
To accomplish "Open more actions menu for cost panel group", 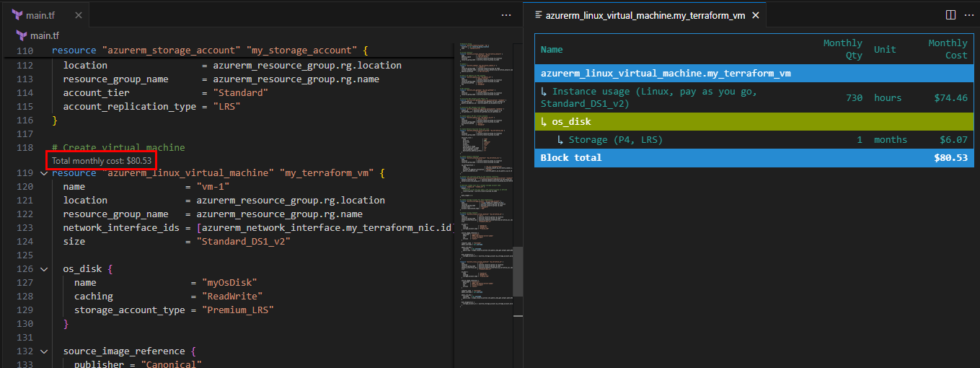I will coord(968,15).
